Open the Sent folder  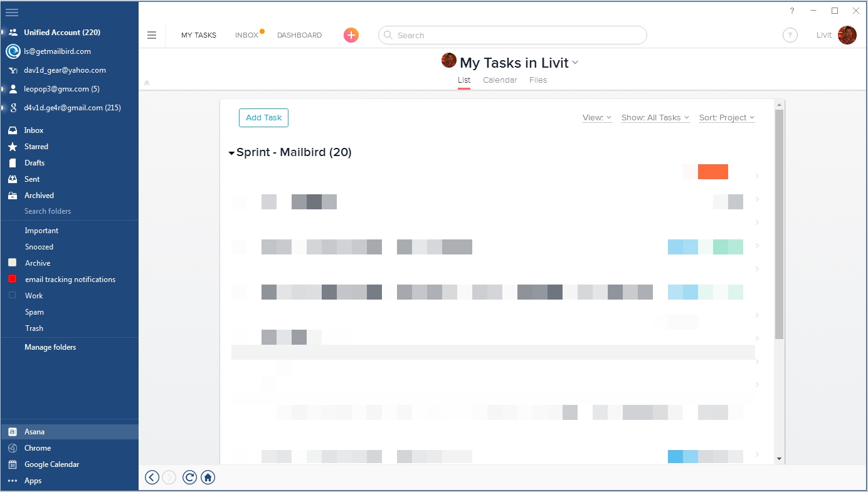(x=32, y=179)
